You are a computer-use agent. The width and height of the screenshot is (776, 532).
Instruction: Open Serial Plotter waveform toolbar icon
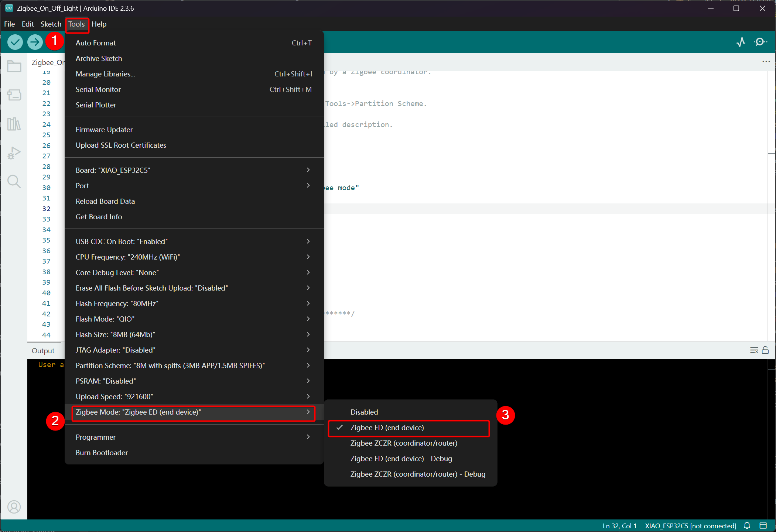click(x=741, y=42)
